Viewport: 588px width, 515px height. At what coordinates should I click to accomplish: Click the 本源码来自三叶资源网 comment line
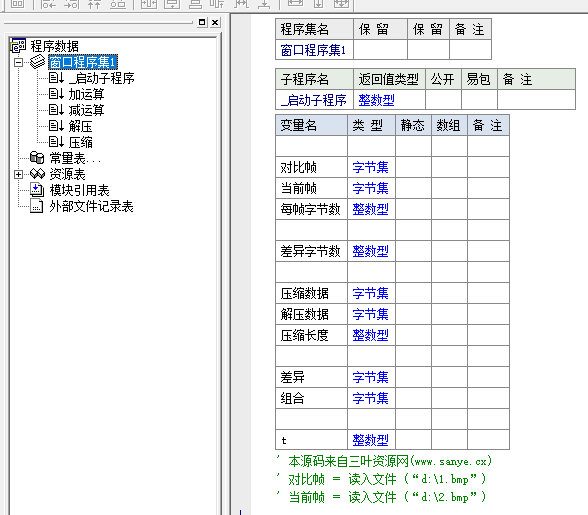[384, 461]
